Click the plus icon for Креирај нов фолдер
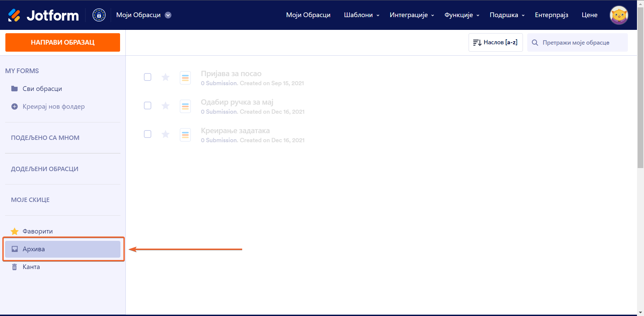This screenshot has height=316, width=644. pos(14,106)
